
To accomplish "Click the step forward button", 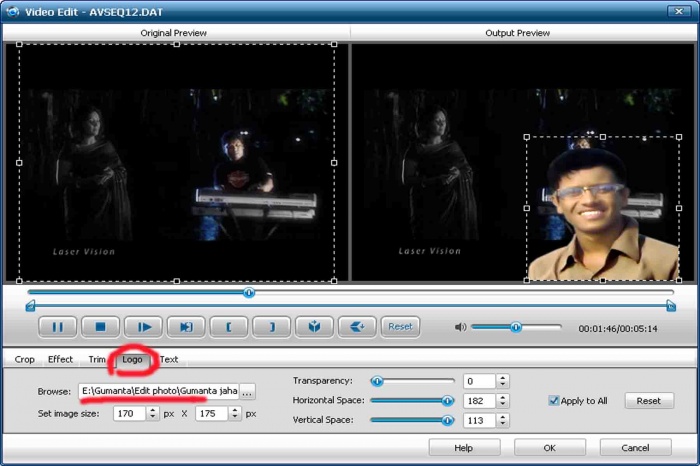I will coord(186,326).
